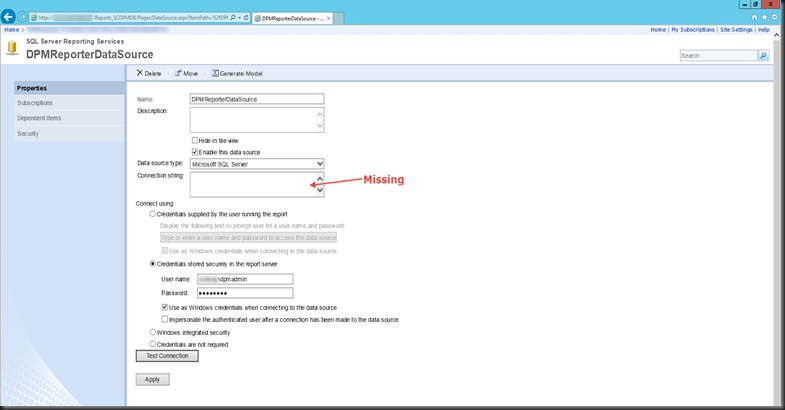Click into the Description text area
785x410 pixels.
point(253,120)
